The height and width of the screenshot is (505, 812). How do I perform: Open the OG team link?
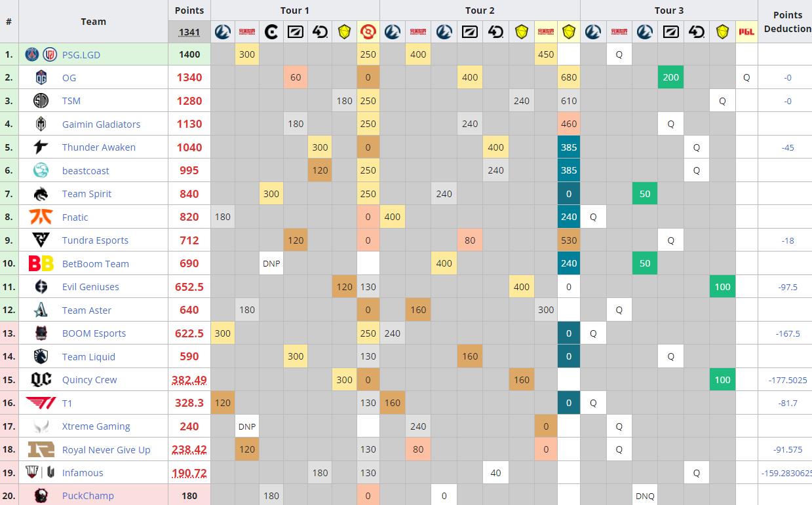(x=69, y=78)
